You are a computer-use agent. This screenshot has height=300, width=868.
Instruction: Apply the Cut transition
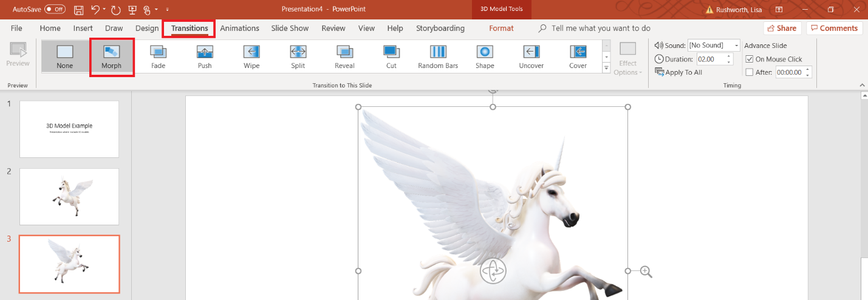click(x=391, y=56)
